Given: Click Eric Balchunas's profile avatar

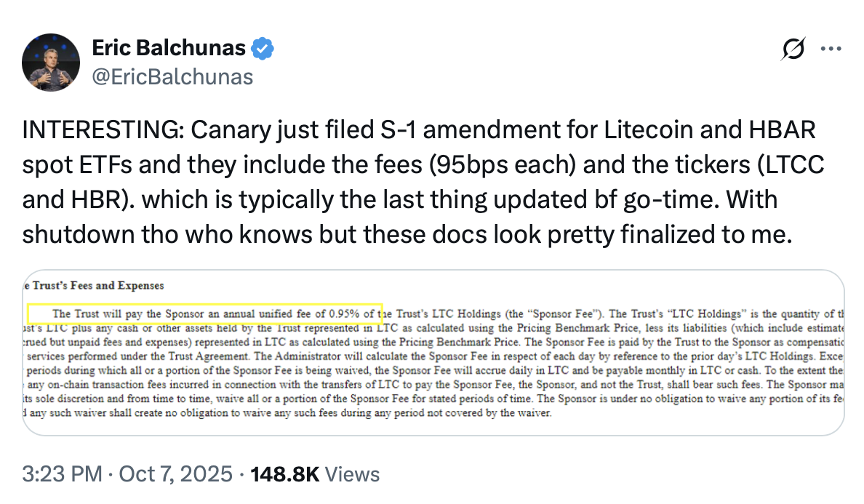Looking at the screenshot, I should click(51, 63).
